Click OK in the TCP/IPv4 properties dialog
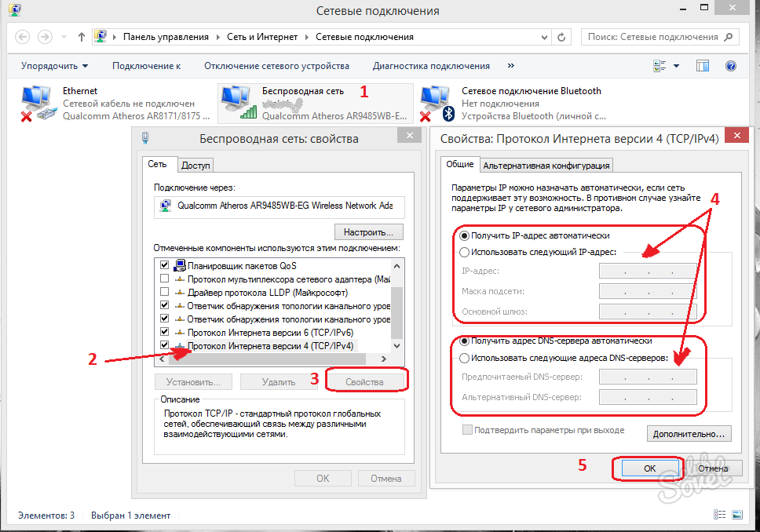Viewport: 760px width, 532px height. (649, 468)
